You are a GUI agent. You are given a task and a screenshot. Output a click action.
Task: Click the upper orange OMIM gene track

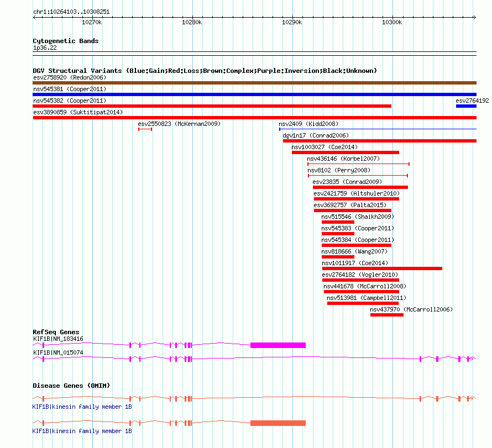[x=254, y=398]
